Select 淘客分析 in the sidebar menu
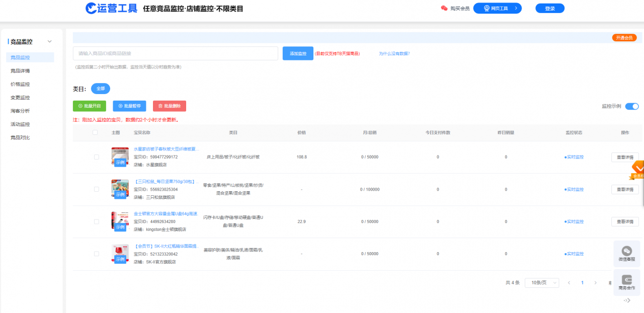The image size is (644, 313). tap(20, 111)
